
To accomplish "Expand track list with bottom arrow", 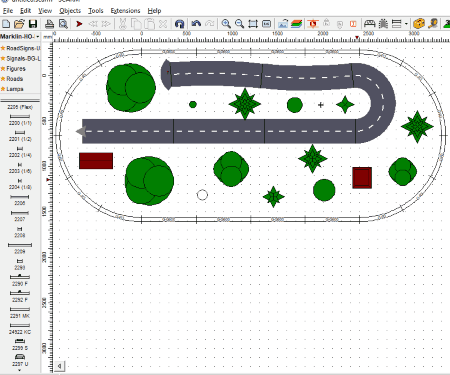I will 19,370.
